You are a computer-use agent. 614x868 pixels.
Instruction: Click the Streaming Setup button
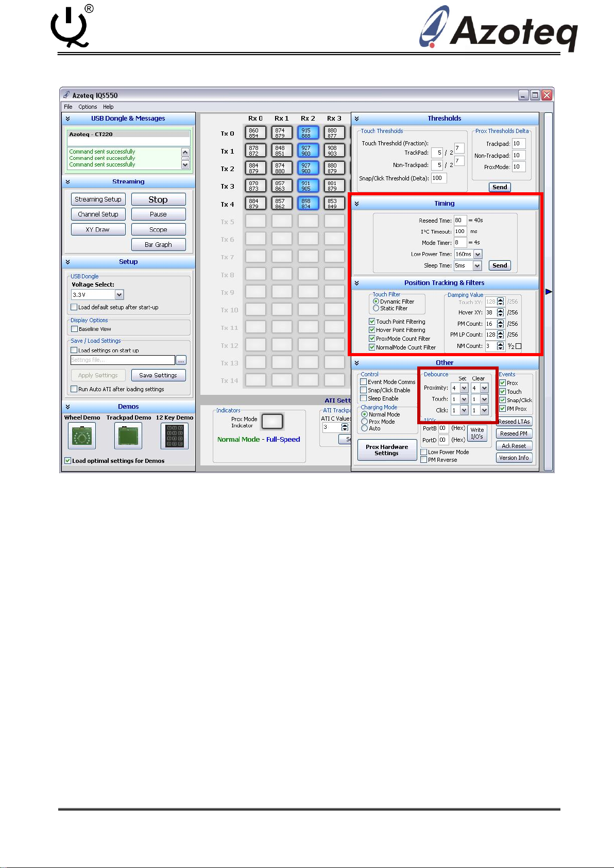(98, 199)
